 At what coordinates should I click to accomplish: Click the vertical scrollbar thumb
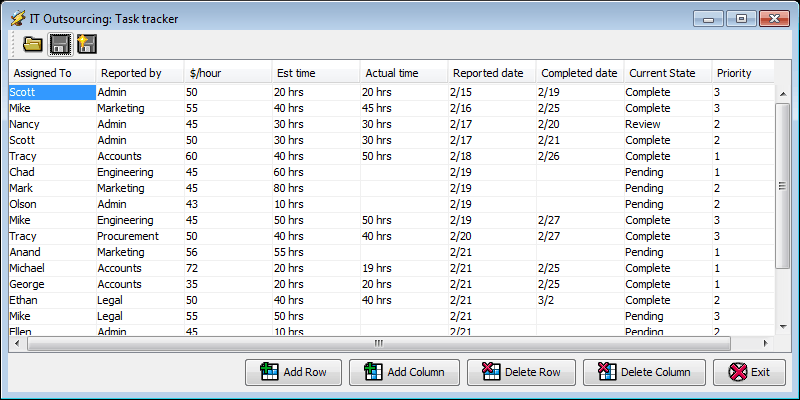(x=783, y=186)
